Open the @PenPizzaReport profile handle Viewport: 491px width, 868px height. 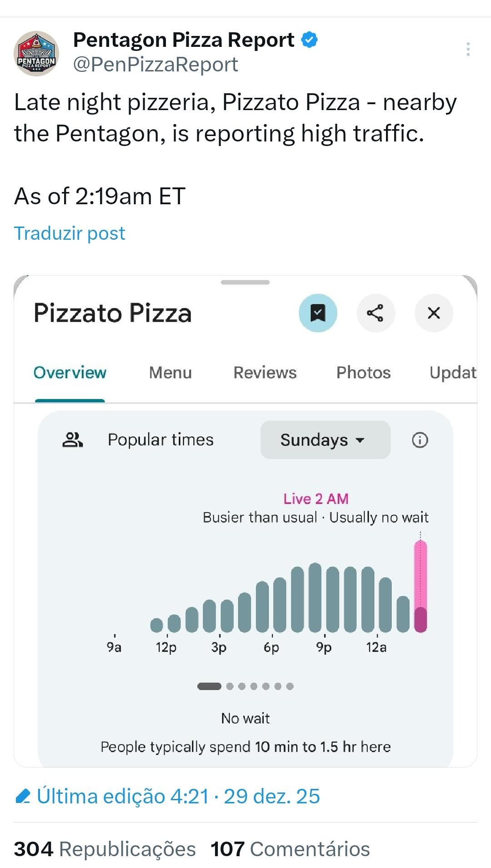coord(155,65)
